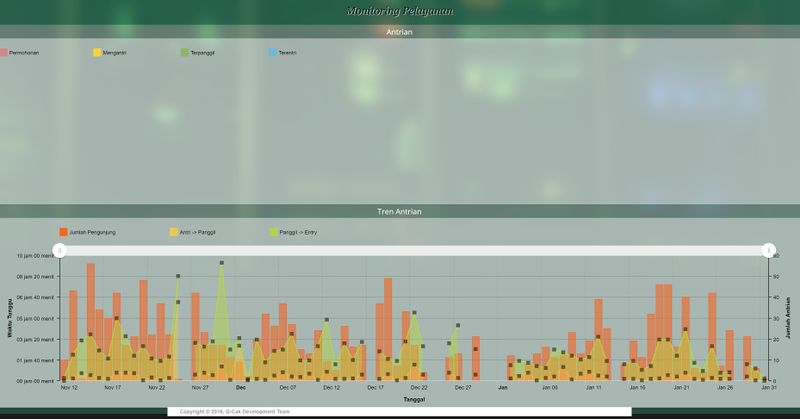Screen dimensions: 800x419
Task: Click the Waktu Tunggu y-axis title
Action: pos(10,318)
